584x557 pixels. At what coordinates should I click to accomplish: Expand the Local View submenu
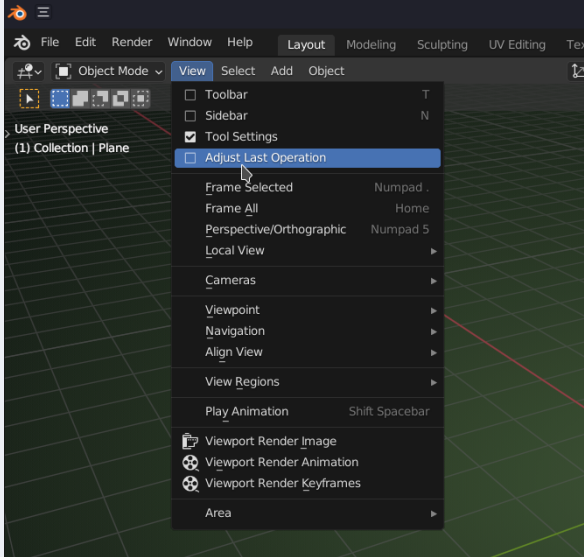(308, 251)
